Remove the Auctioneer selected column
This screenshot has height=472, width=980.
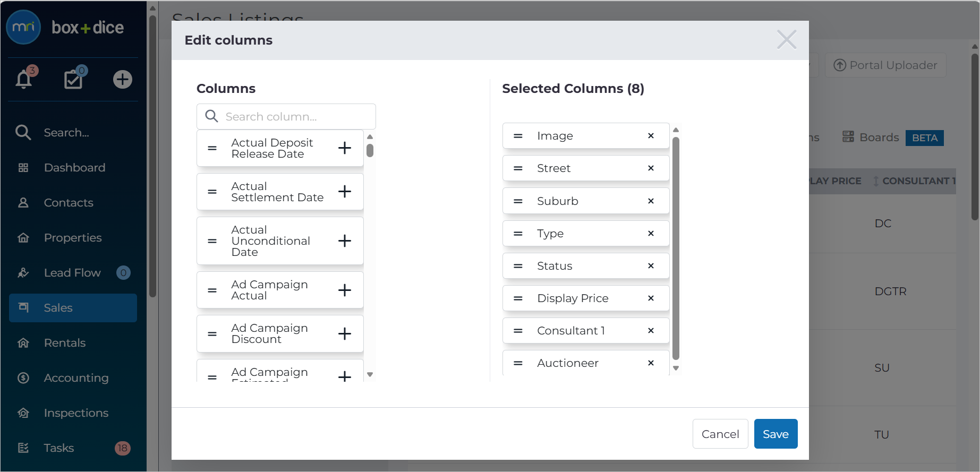tap(651, 363)
